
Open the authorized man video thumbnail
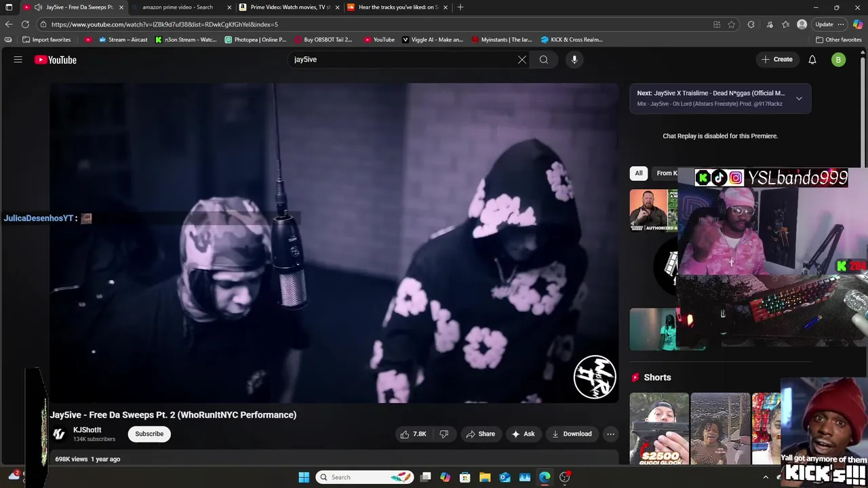(653, 211)
